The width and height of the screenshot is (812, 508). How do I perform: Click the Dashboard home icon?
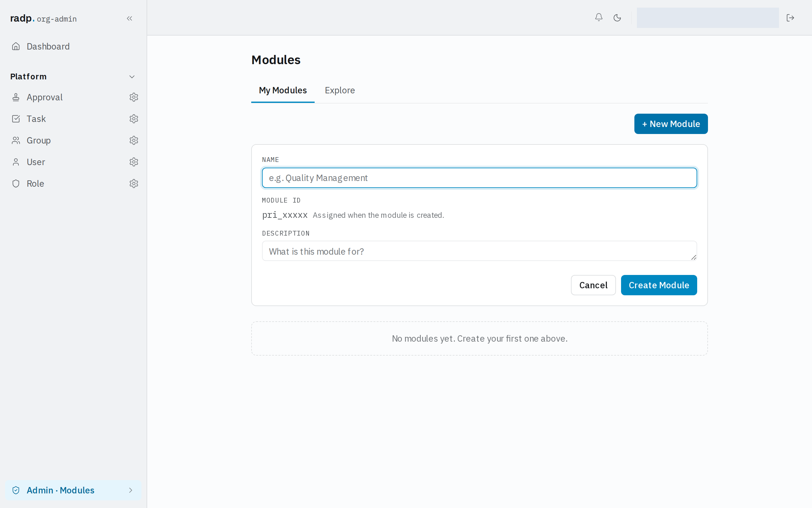[x=16, y=46]
